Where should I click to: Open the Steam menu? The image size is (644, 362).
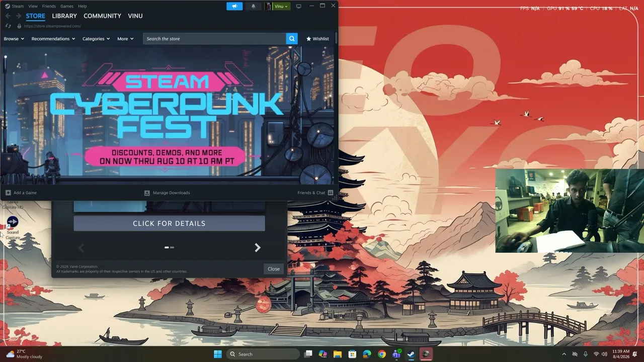point(18,6)
